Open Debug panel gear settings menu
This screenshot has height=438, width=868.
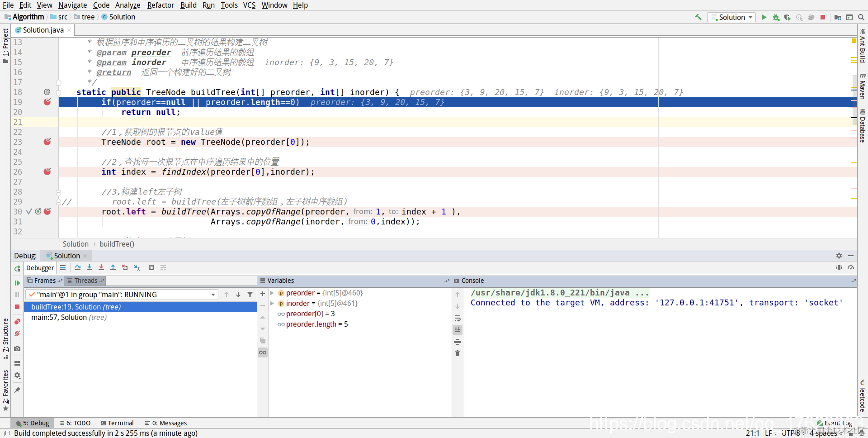tap(839, 256)
